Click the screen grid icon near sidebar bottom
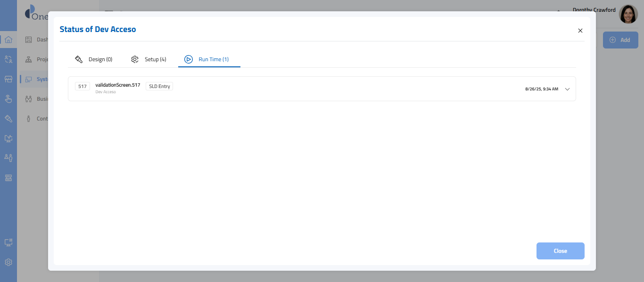Image resolution: width=644 pixels, height=282 pixels. coord(8,242)
